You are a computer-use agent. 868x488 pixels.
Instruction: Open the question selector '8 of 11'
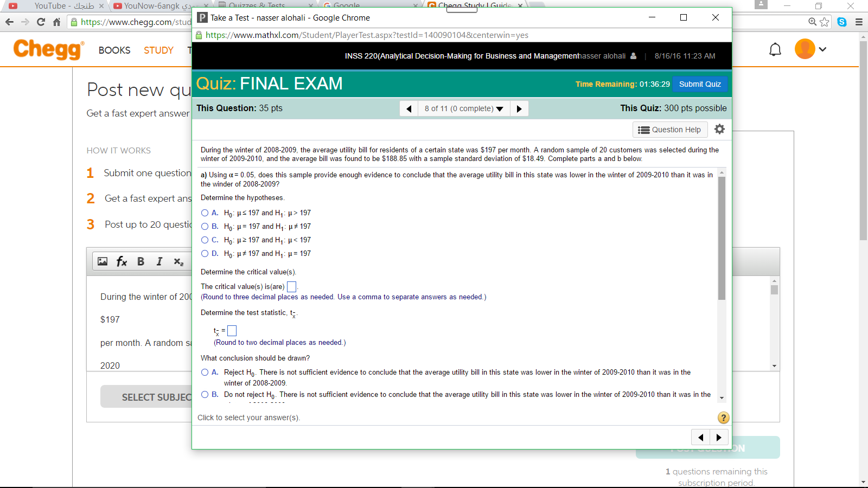coord(464,108)
